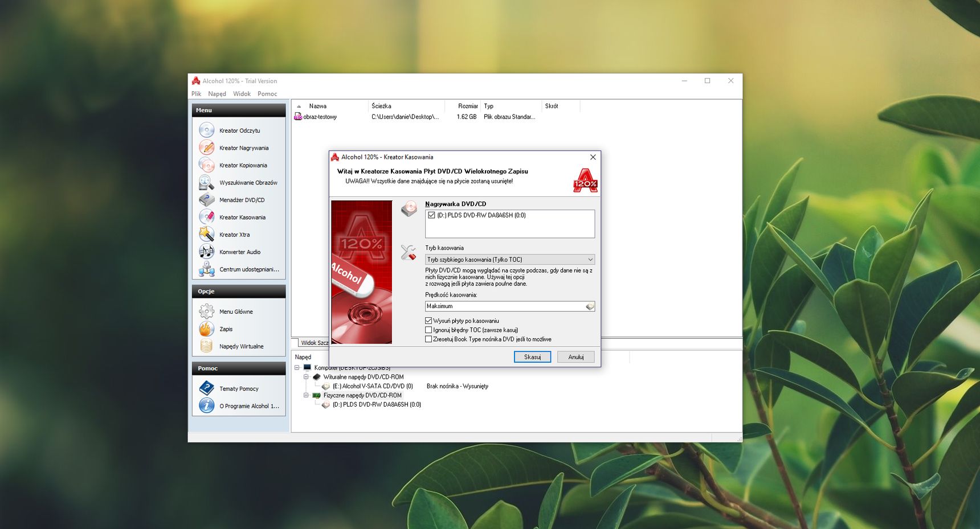
Task: Sort by Rozmiar column header
Action: pyautogui.click(x=463, y=106)
